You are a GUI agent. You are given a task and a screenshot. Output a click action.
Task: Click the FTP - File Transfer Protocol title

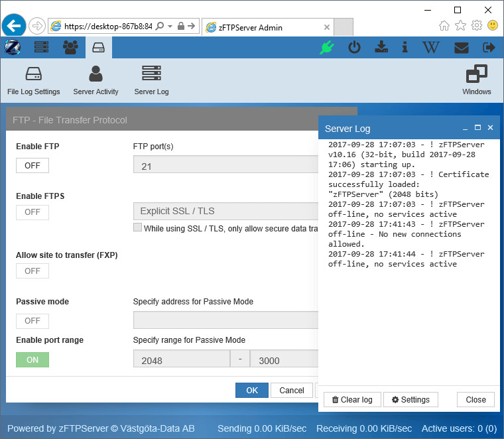click(x=70, y=120)
